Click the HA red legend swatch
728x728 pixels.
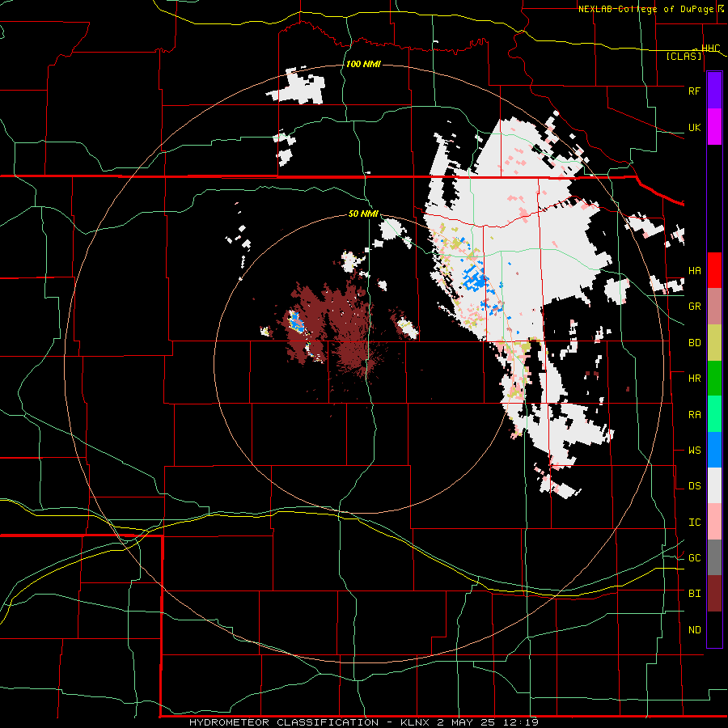[x=714, y=270]
